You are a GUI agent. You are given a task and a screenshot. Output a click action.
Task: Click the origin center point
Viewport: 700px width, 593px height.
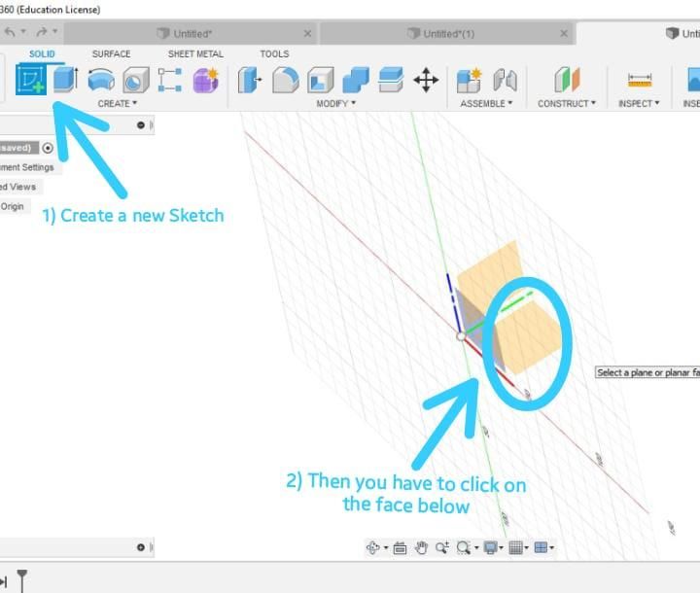tap(461, 336)
